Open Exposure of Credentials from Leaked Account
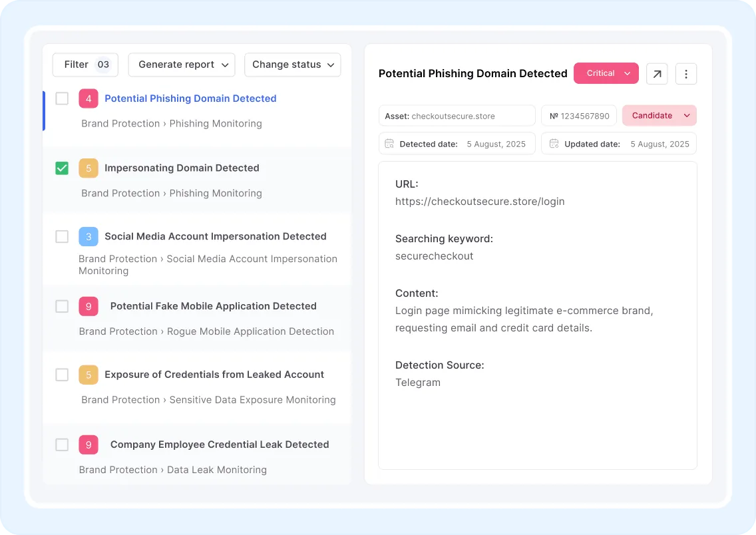Image resolution: width=756 pixels, height=535 pixels. pos(214,375)
